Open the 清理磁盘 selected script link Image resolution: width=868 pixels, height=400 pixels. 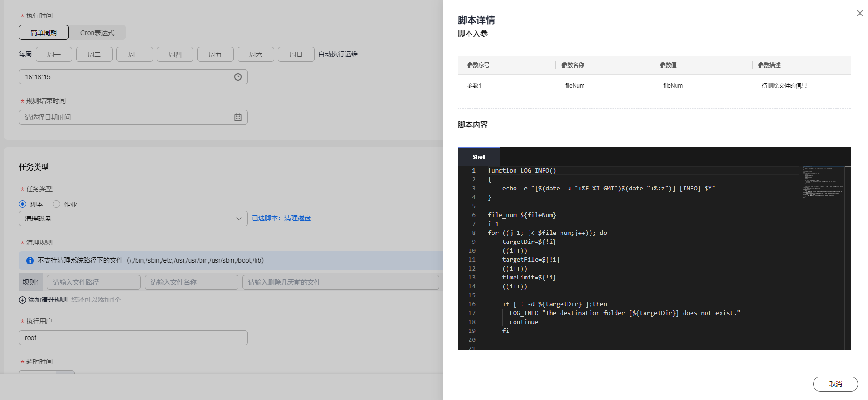(298, 218)
